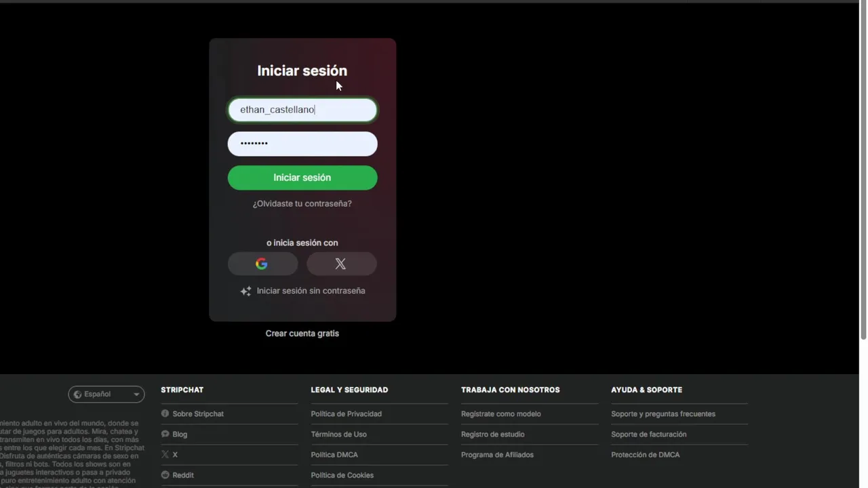
Task: Click the page vertical scrollbar
Action: pos(863,171)
